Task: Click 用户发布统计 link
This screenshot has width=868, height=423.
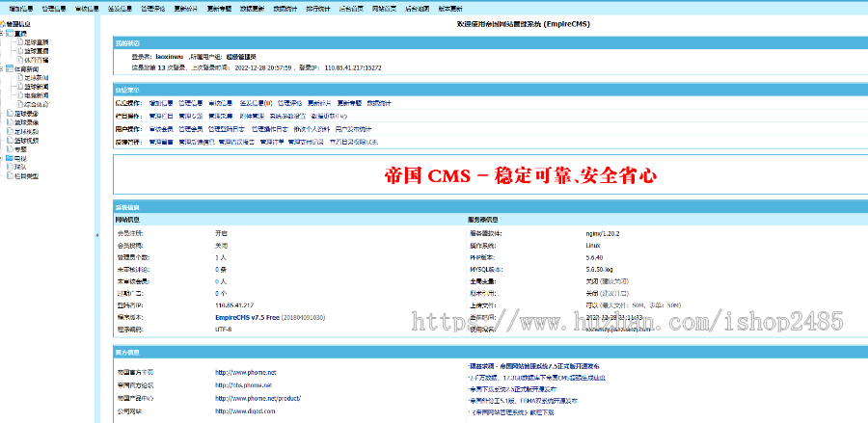Action: (x=353, y=129)
